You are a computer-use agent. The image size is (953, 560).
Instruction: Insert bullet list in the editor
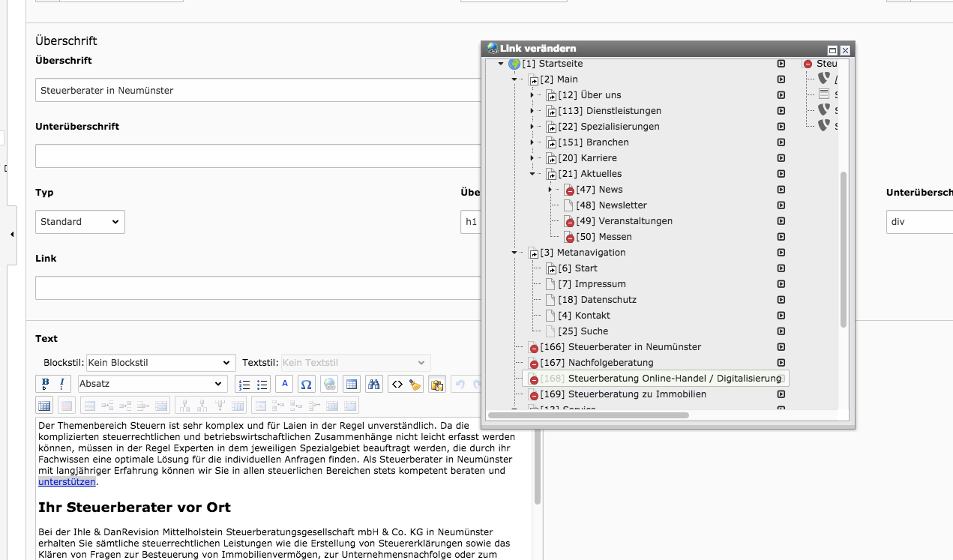point(262,385)
